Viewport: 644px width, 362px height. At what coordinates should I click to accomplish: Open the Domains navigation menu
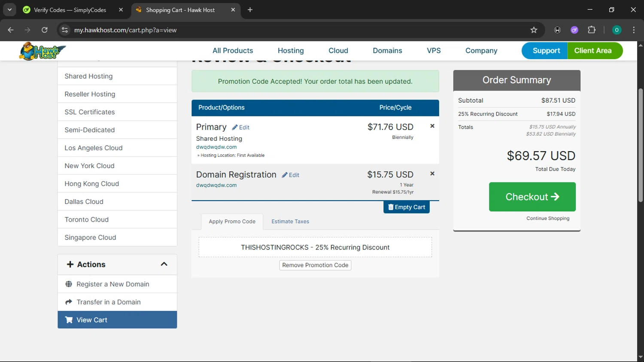[x=387, y=51]
